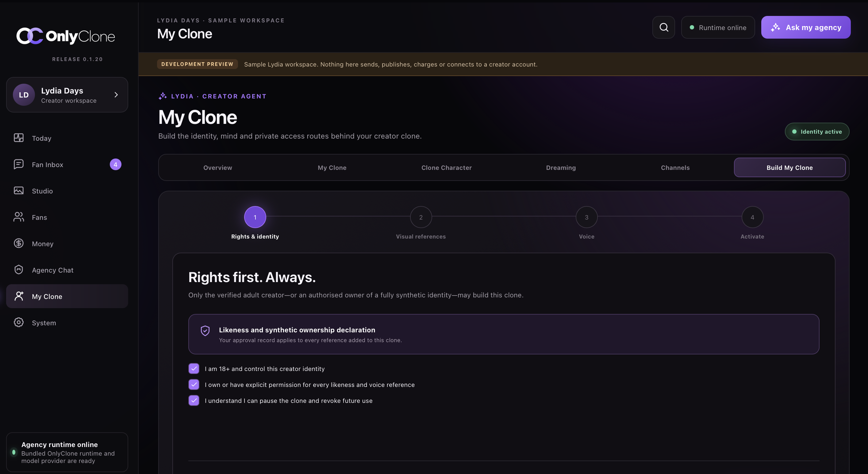This screenshot has width=868, height=474.
Task: Click the Likeness and synthetic ownership declaration card
Action: pos(504,334)
